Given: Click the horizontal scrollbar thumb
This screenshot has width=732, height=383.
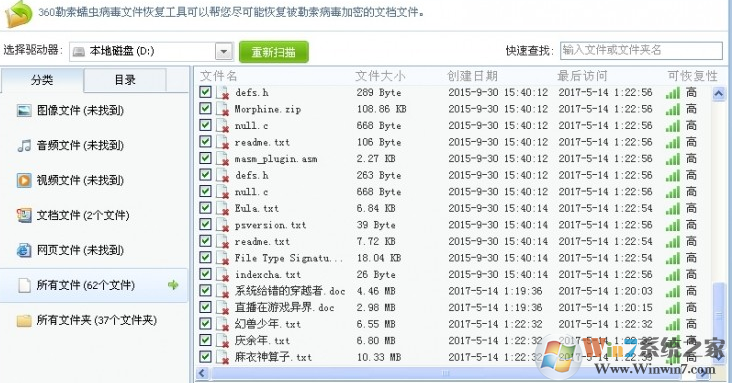Looking at the screenshot, I should pyautogui.click(x=446, y=373).
